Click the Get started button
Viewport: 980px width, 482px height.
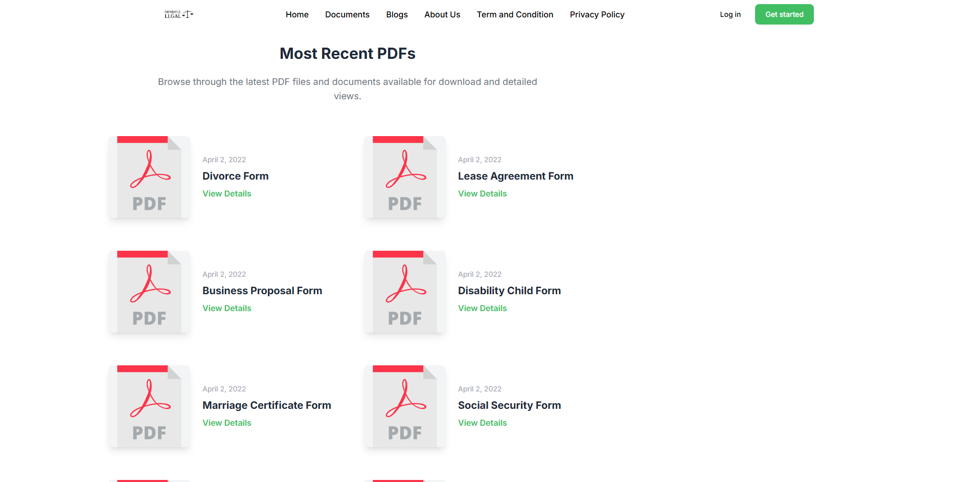[784, 14]
